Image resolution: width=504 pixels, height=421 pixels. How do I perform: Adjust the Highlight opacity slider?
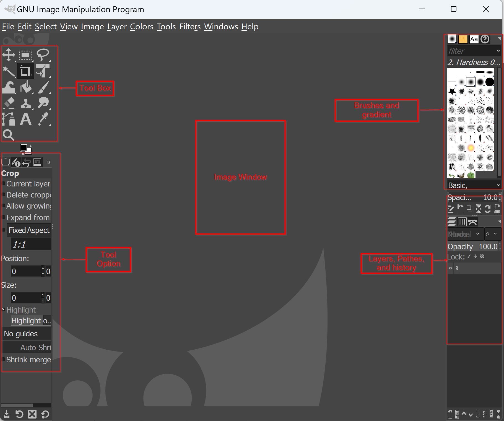tap(31, 321)
